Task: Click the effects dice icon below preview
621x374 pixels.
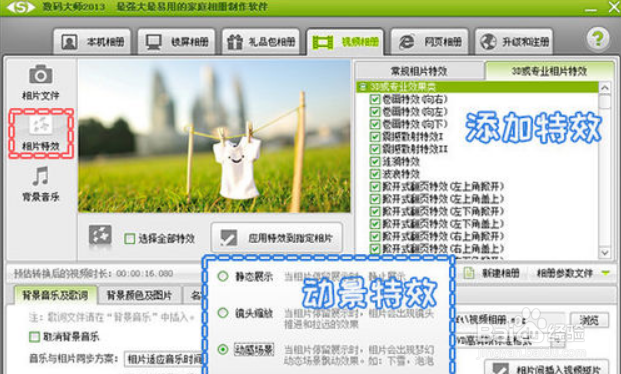Action: [100, 235]
